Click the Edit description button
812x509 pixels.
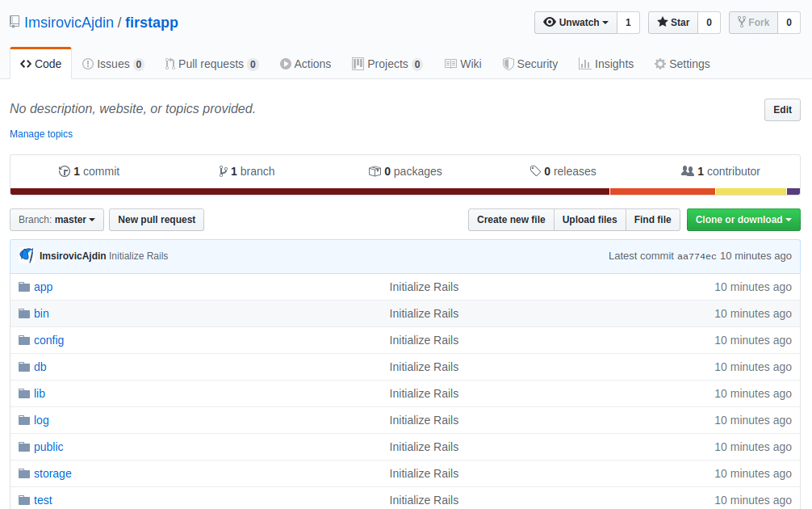coord(782,110)
